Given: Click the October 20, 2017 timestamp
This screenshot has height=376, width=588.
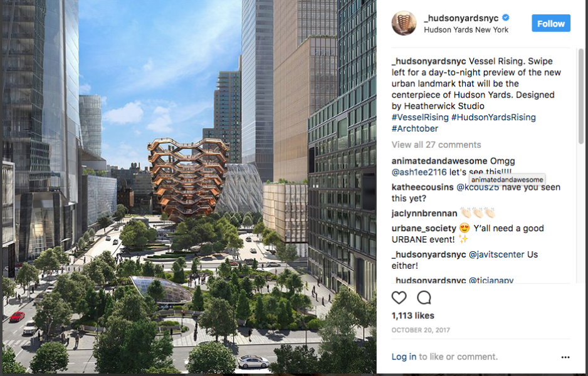Looking at the screenshot, I should [x=421, y=330].
